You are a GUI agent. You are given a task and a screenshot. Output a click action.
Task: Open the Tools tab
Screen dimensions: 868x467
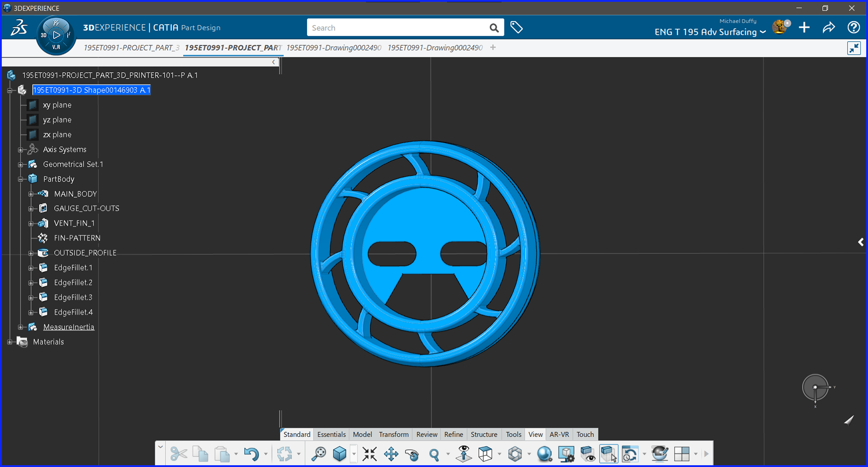coord(514,434)
